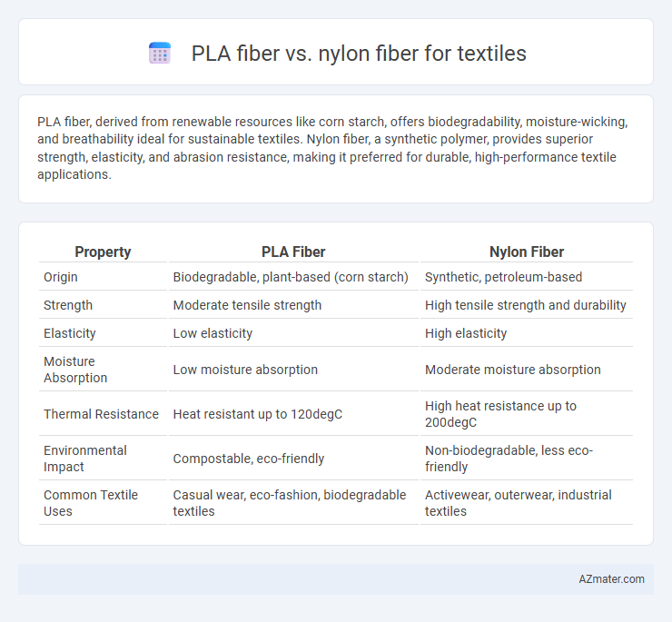Screen dimensions: 672x622
Task: Click the title 'PLA fiber vs. nylon fiber for textiles'
Action: (x=359, y=54)
